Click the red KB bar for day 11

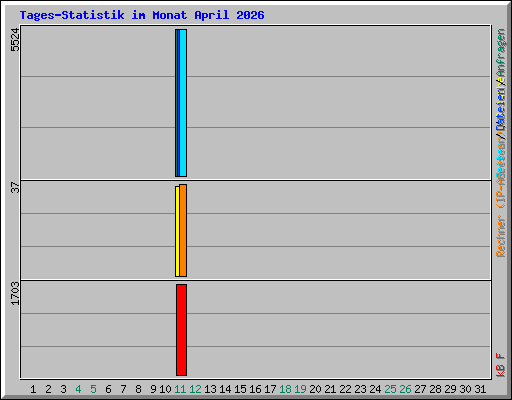[182, 330]
